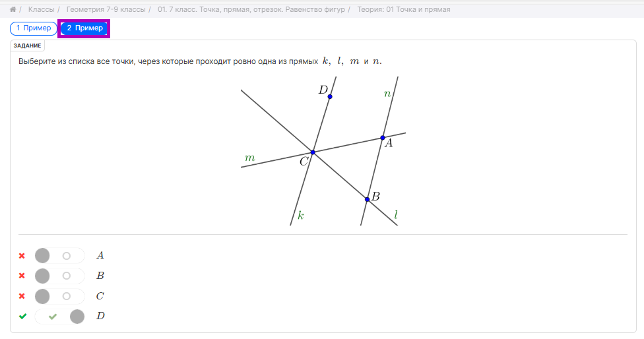
Task: Click the ЗАДАНИЕ section label
Action: [28, 46]
